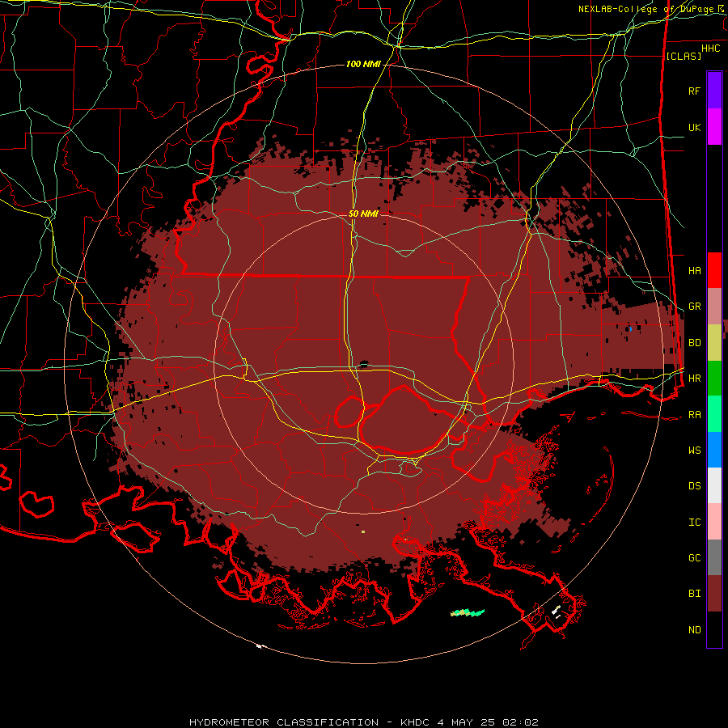The height and width of the screenshot is (728, 728).
Task: Click the small yellow pixel south of center
Action: tap(363, 531)
